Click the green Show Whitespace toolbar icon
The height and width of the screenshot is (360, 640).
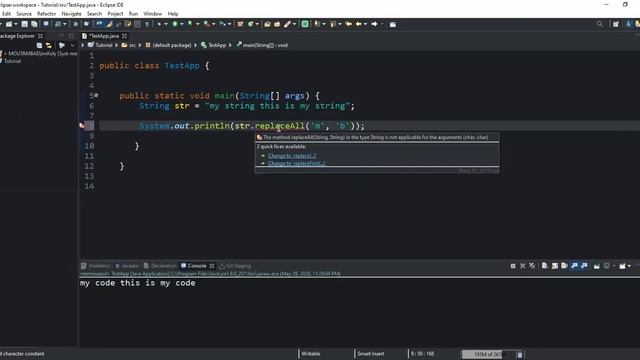[x=305, y=24]
